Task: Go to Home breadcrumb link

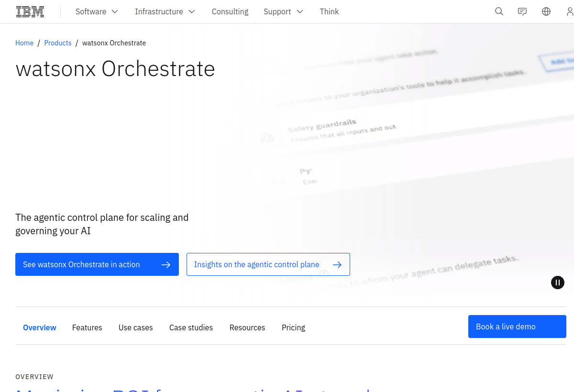Action: 24,43
